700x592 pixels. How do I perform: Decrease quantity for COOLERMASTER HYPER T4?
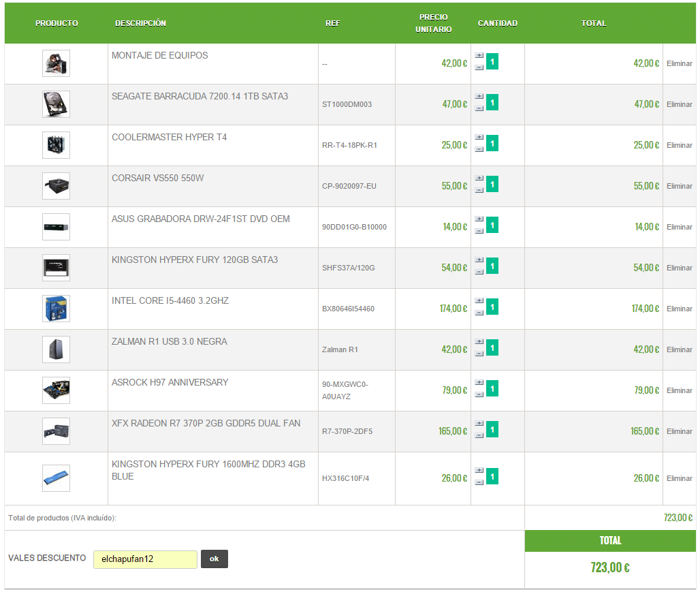479,149
